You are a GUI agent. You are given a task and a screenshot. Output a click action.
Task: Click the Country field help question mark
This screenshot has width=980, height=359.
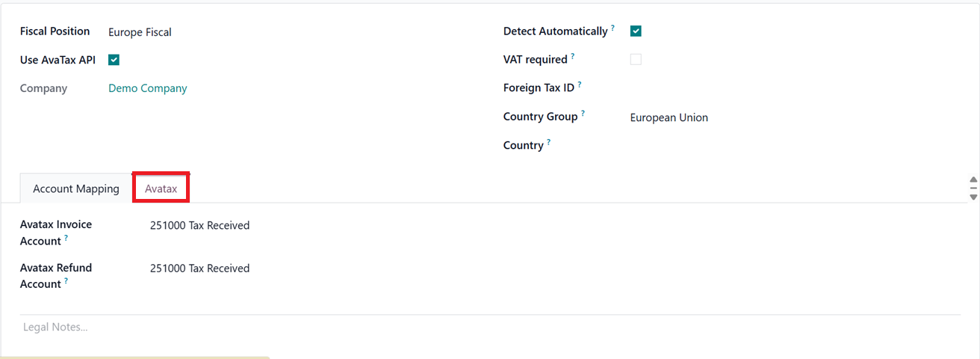[x=548, y=142]
